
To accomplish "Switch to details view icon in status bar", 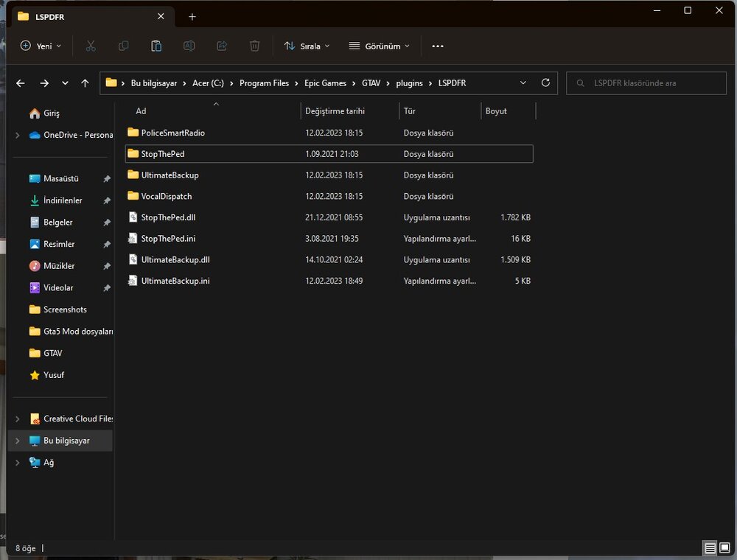I will 710,548.
